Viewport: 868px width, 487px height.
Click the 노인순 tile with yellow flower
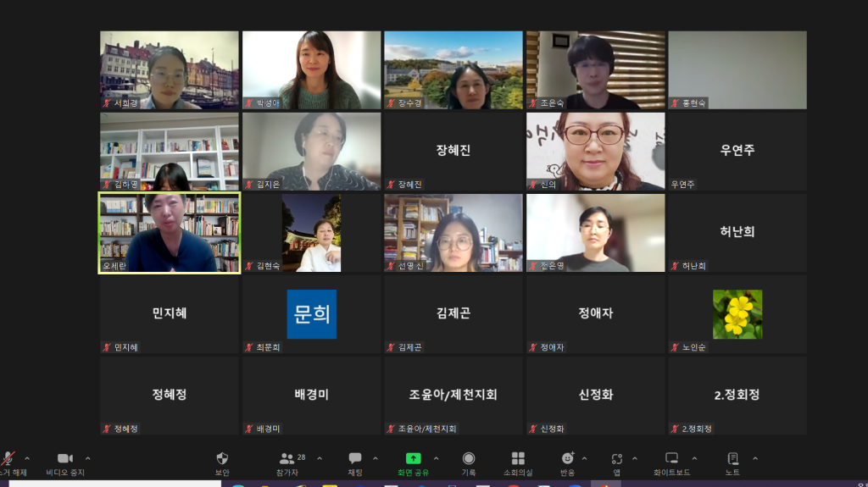[737, 314]
